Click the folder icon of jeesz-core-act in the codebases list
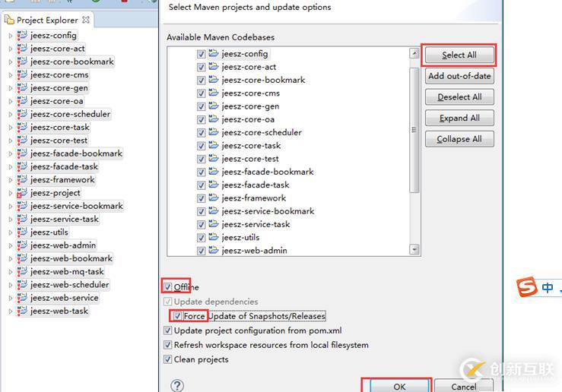This screenshot has height=392, width=562. (214, 67)
